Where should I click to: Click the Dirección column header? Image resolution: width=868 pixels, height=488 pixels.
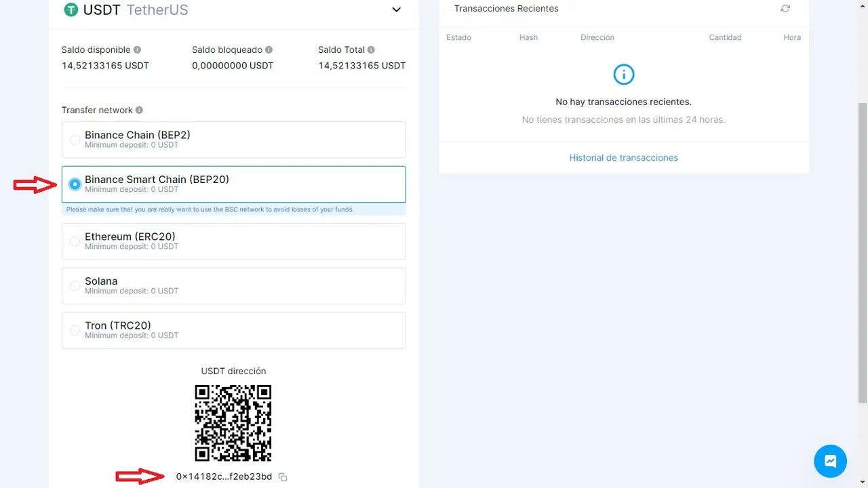coord(597,38)
